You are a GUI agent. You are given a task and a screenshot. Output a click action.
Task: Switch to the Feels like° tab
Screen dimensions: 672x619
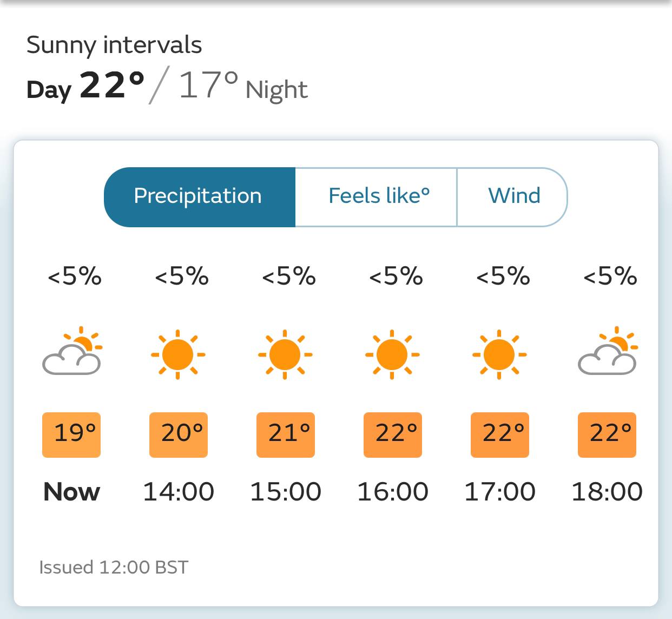(x=376, y=197)
